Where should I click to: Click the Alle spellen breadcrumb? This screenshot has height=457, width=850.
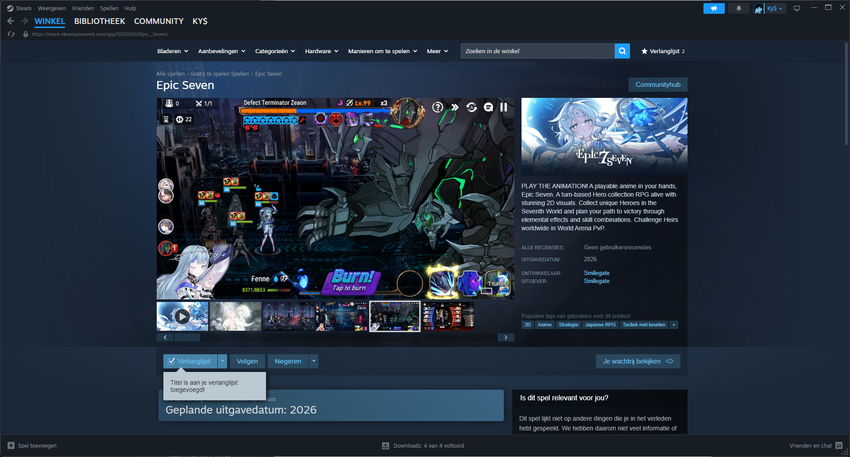click(170, 74)
